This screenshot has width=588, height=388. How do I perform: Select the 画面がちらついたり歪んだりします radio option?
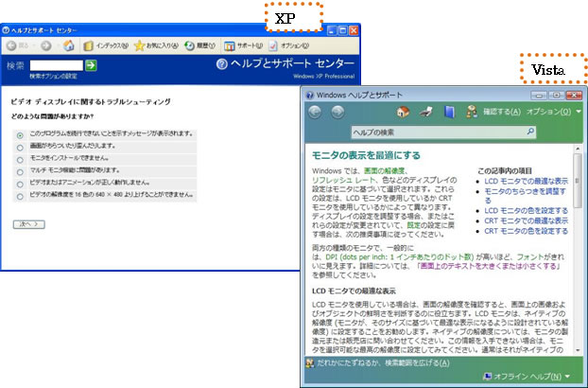20,147
